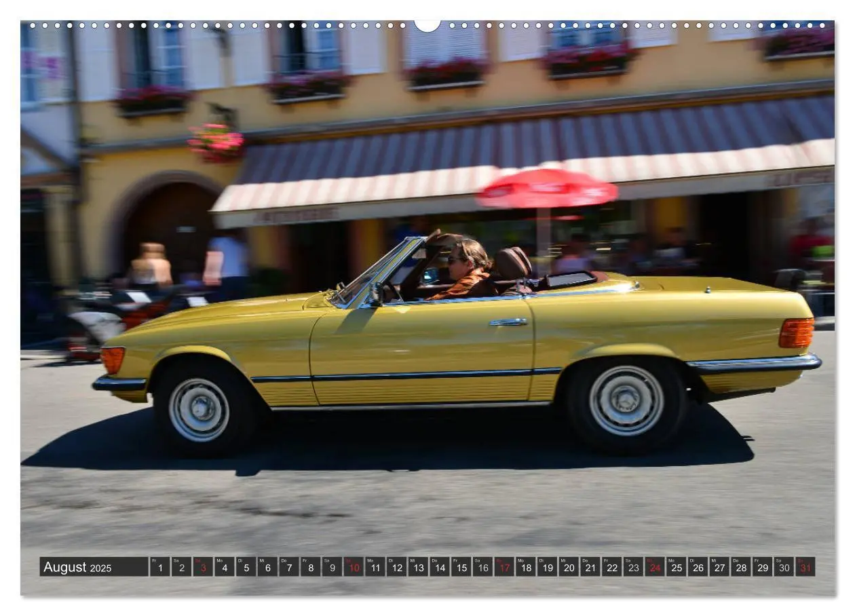Select red Sunday day 3 cell
This screenshot has width=855, height=616.
203,567
